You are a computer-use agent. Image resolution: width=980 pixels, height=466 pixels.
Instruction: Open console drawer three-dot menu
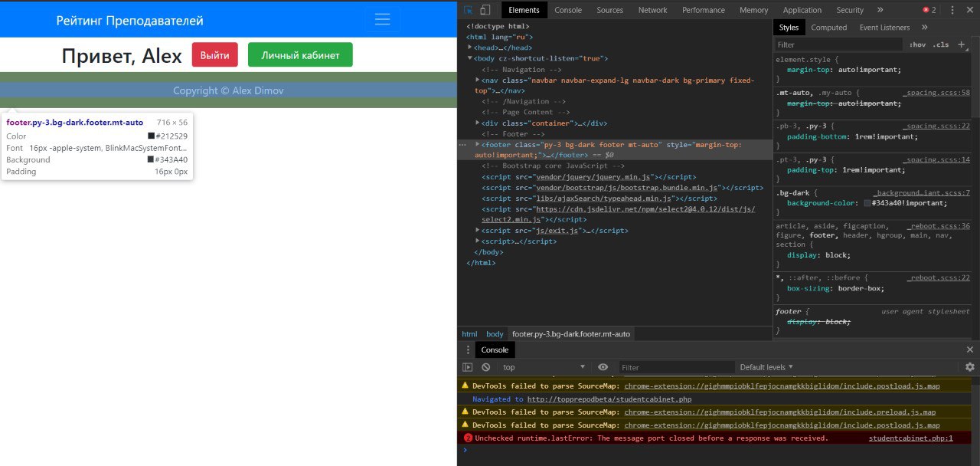[x=468, y=349]
